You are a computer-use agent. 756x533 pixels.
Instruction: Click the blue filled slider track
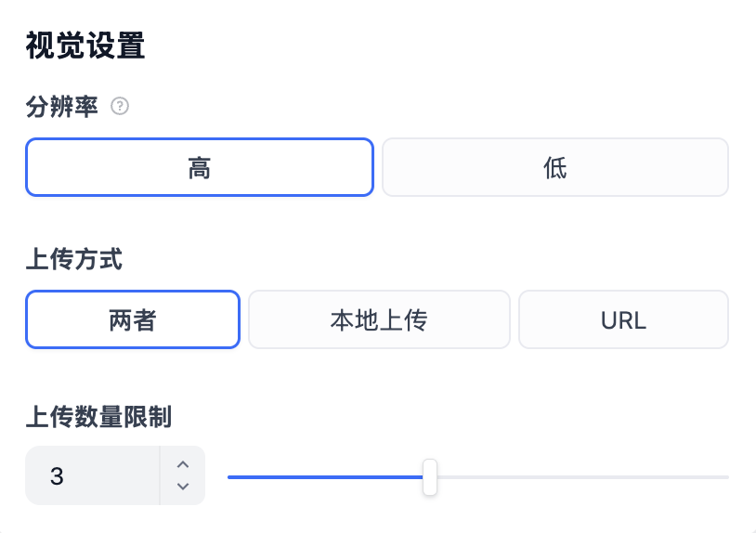tap(325, 477)
